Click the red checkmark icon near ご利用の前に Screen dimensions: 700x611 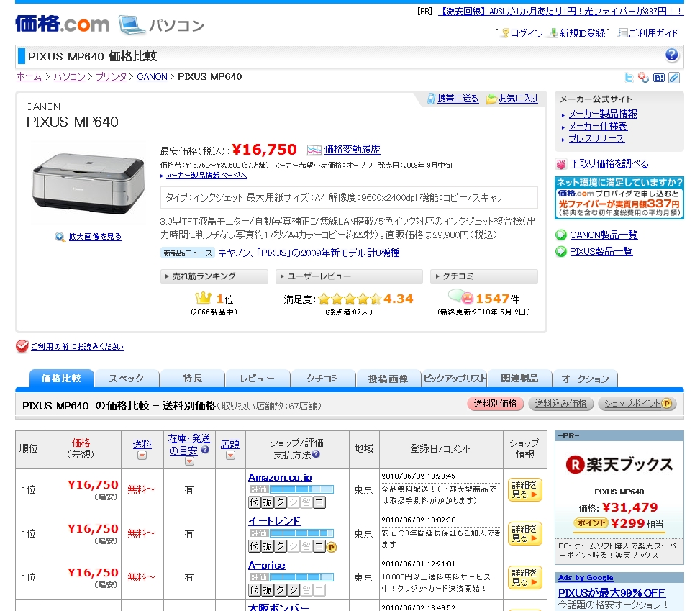tap(22, 346)
